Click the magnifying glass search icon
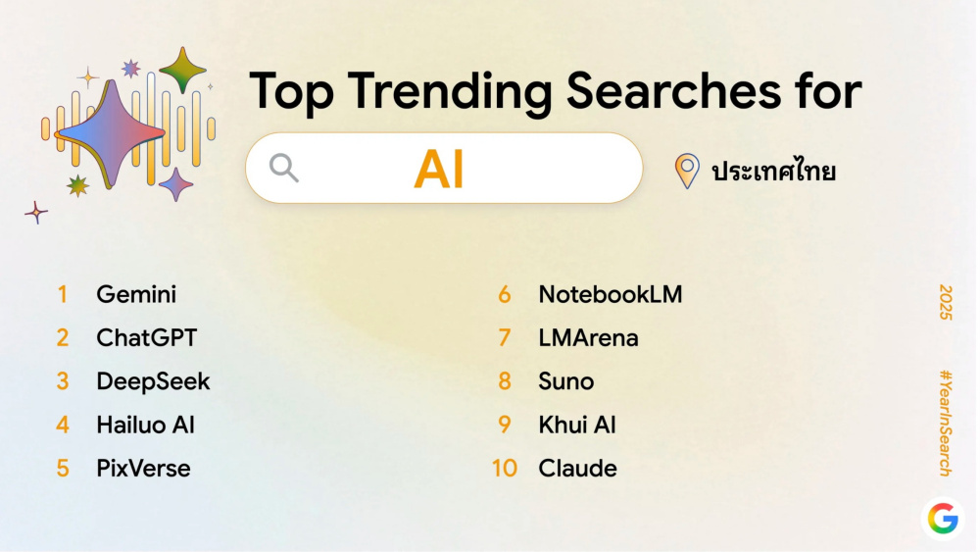This screenshot has height=552, width=980. (x=284, y=169)
